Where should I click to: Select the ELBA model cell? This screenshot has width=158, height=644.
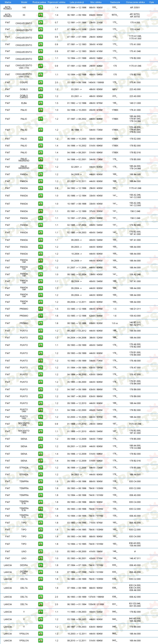tap(24, 103)
